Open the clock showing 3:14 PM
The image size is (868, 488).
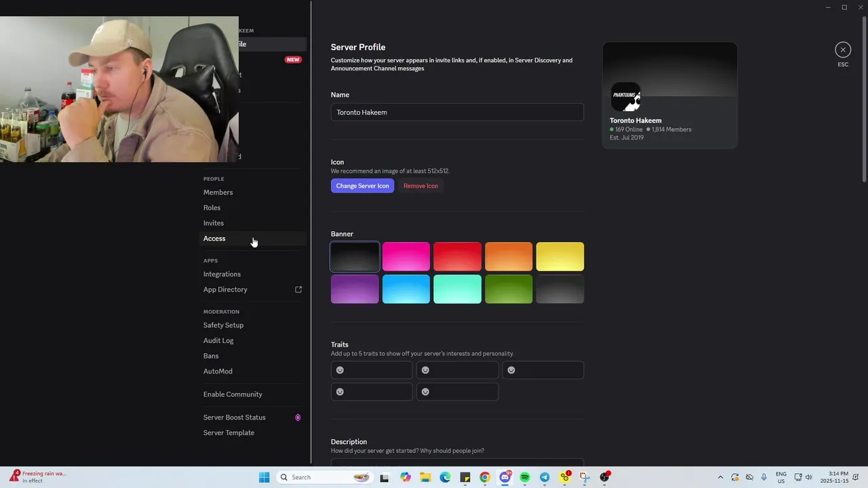(834, 477)
